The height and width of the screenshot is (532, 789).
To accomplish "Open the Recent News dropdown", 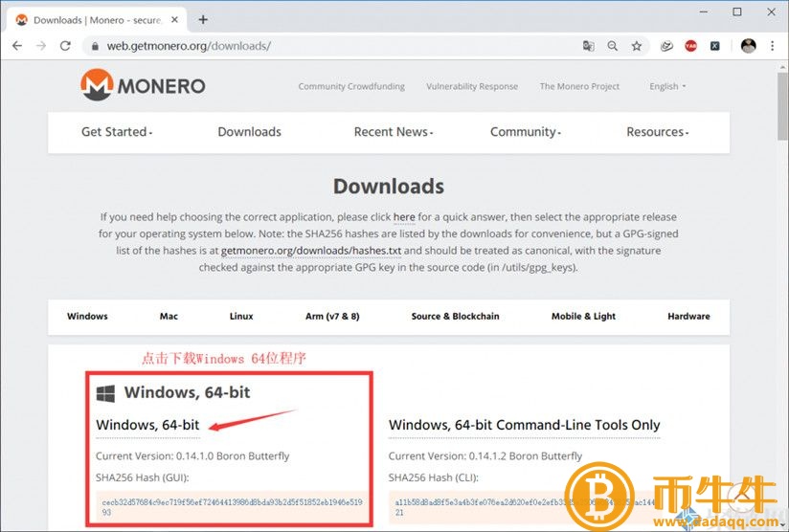I will (x=394, y=132).
